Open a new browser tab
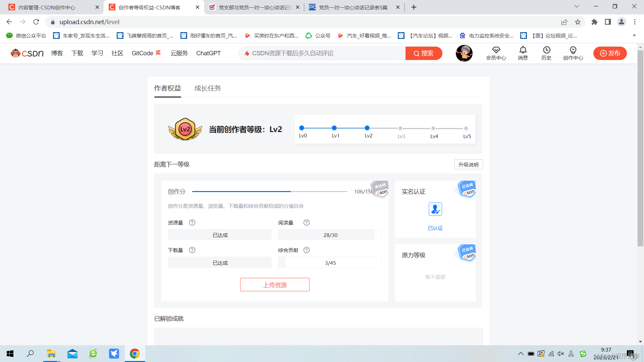This screenshot has width=644, height=362. (414, 7)
